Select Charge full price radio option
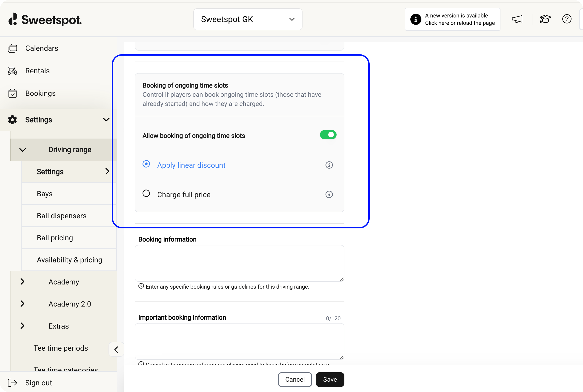The height and width of the screenshot is (392, 583). (146, 193)
